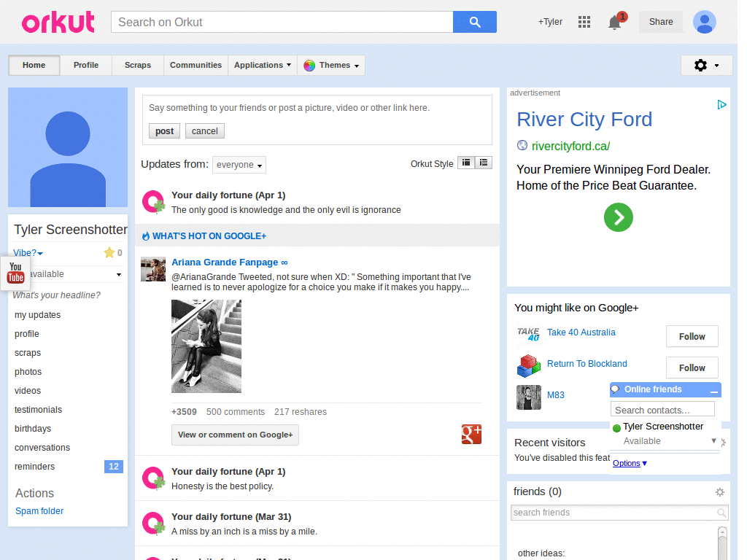Click the search friends magnifier icon

721,513
